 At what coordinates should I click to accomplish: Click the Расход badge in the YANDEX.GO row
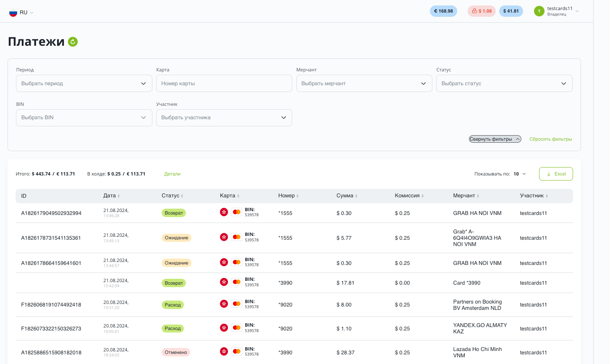point(173,328)
